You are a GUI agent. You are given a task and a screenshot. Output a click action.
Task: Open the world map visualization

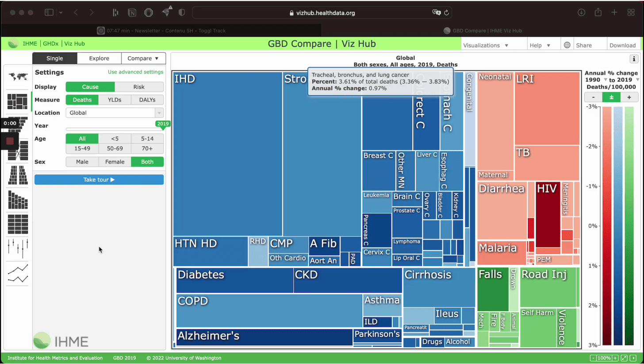[x=18, y=76]
